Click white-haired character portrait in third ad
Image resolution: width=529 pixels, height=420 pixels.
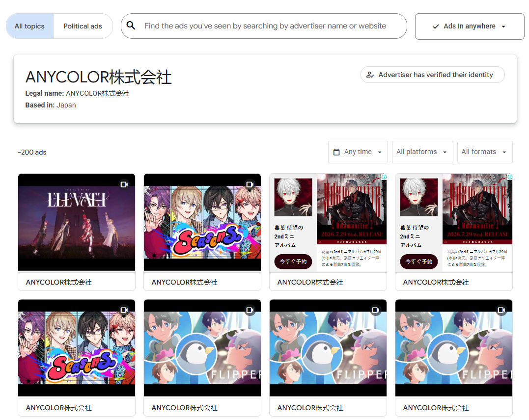click(x=293, y=197)
